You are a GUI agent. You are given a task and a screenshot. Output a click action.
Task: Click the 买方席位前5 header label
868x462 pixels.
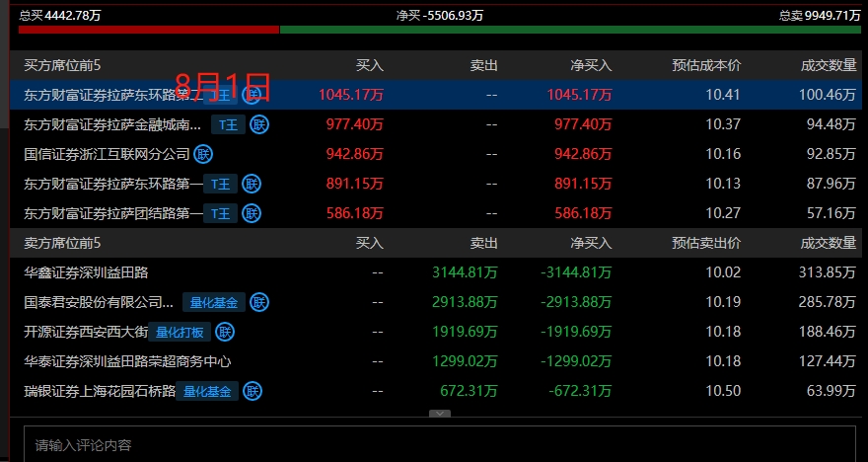[62, 65]
